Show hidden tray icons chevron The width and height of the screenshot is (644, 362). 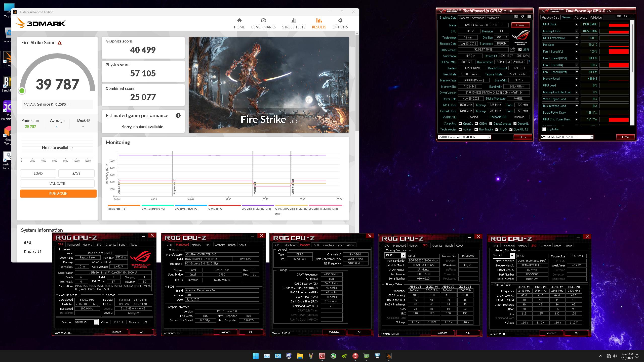point(601,356)
